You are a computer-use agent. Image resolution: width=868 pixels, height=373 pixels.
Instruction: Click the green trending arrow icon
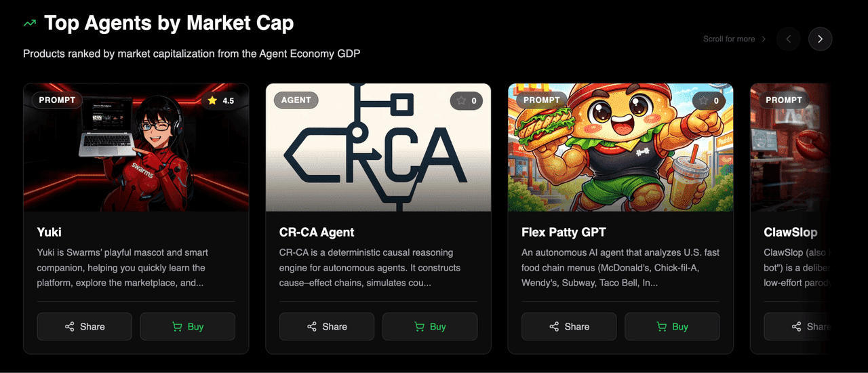click(29, 23)
